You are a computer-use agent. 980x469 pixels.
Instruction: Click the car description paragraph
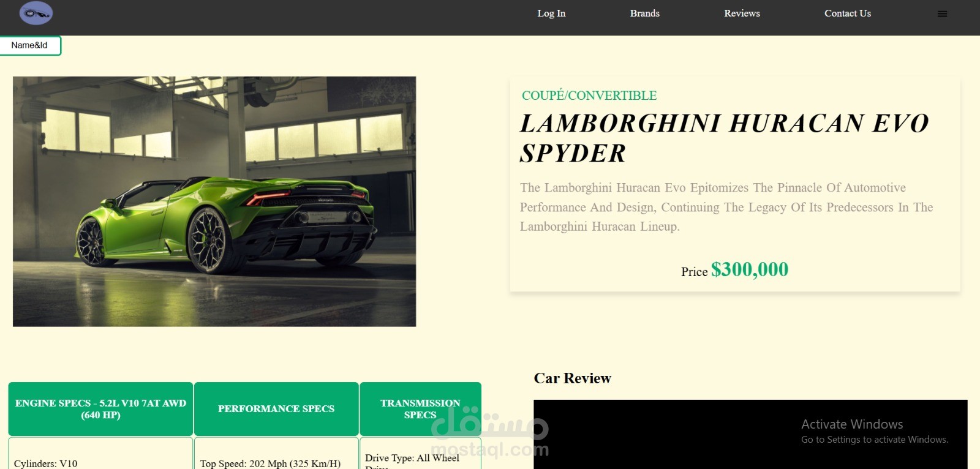point(726,207)
